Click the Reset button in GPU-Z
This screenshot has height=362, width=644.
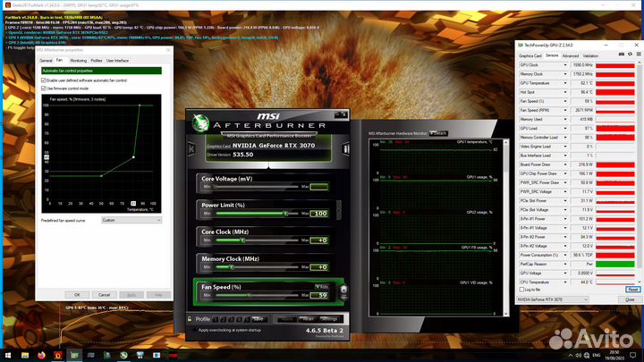click(x=633, y=290)
